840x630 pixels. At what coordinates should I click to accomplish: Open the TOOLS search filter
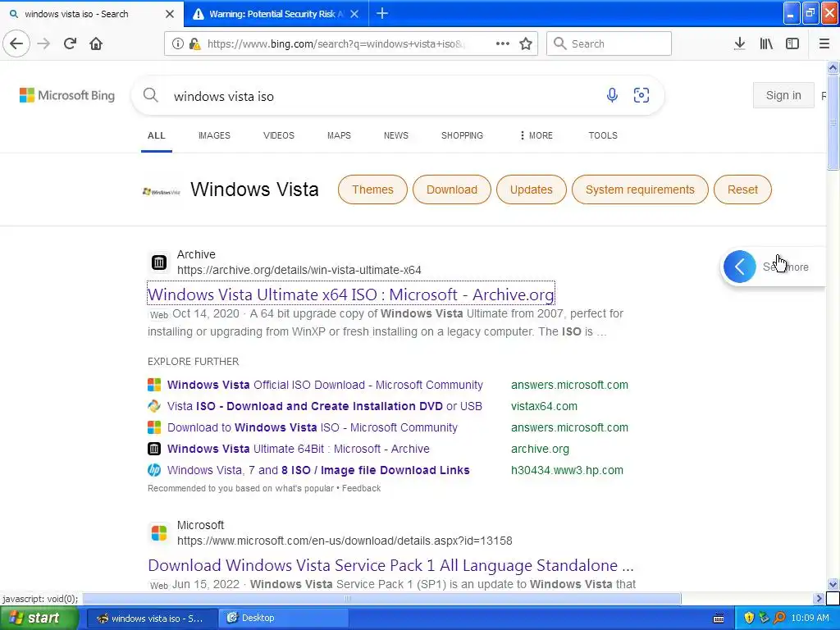click(x=603, y=135)
